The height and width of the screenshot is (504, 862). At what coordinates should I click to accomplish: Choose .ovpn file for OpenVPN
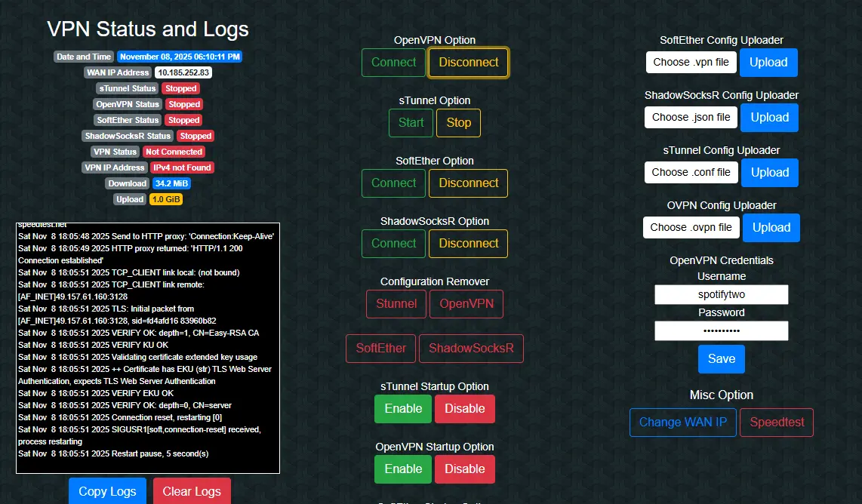click(x=691, y=228)
